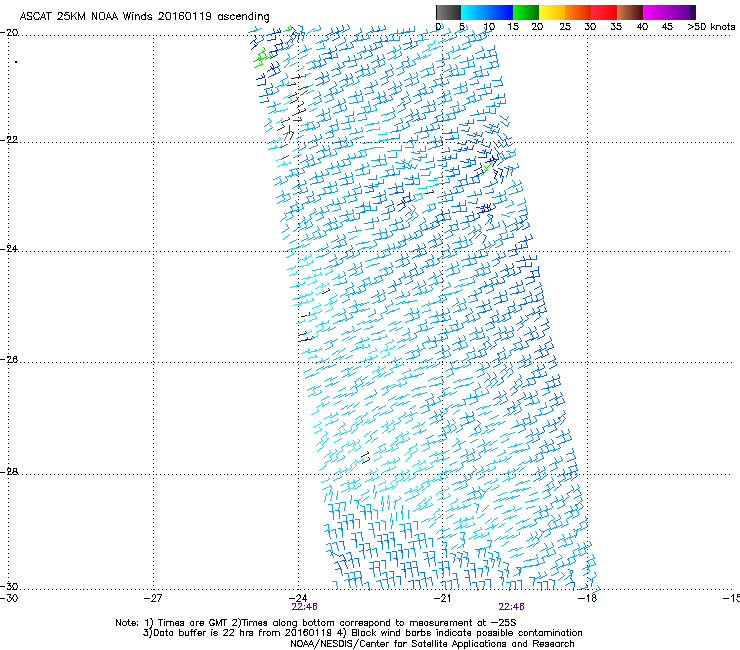Click the '-27' longitude axis label
740x650 pixels.
(153, 598)
